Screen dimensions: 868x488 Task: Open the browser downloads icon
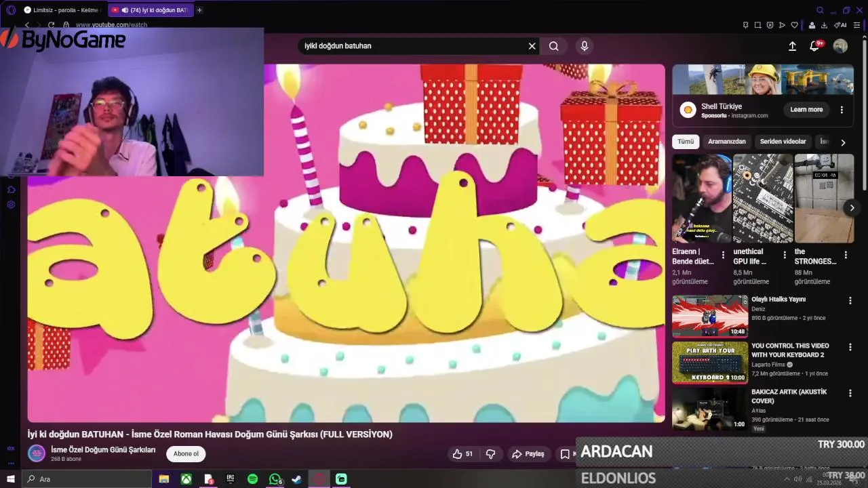pyautogui.click(x=824, y=25)
